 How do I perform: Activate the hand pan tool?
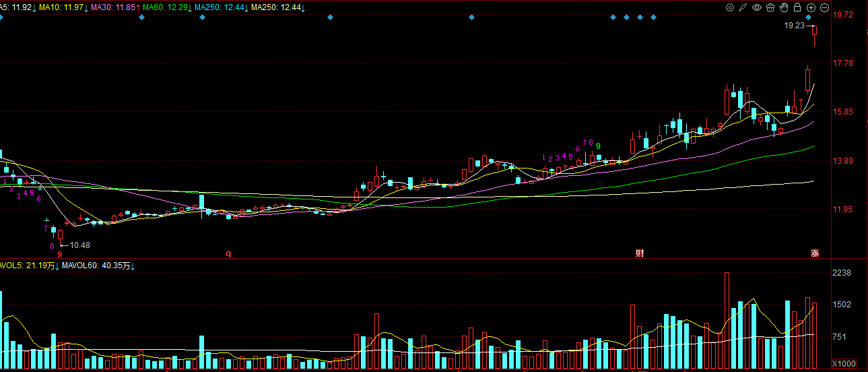(x=784, y=7)
